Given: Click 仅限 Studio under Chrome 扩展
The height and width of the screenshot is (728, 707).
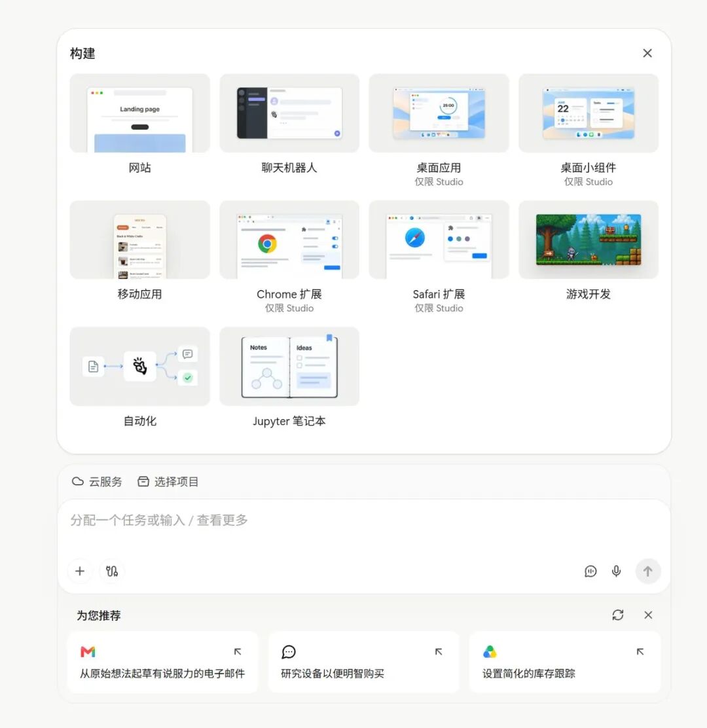Looking at the screenshot, I should tap(289, 308).
